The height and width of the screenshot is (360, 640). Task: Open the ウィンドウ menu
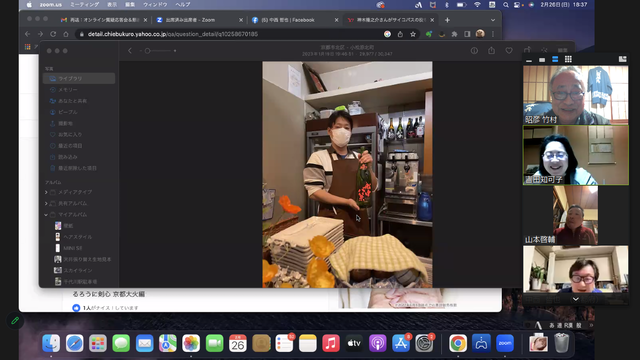coord(155,5)
